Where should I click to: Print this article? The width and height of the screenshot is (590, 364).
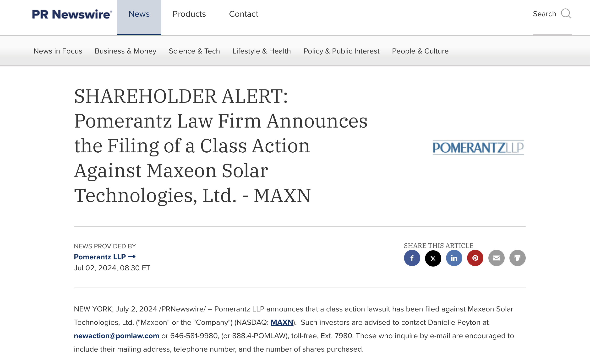[517, 258]
